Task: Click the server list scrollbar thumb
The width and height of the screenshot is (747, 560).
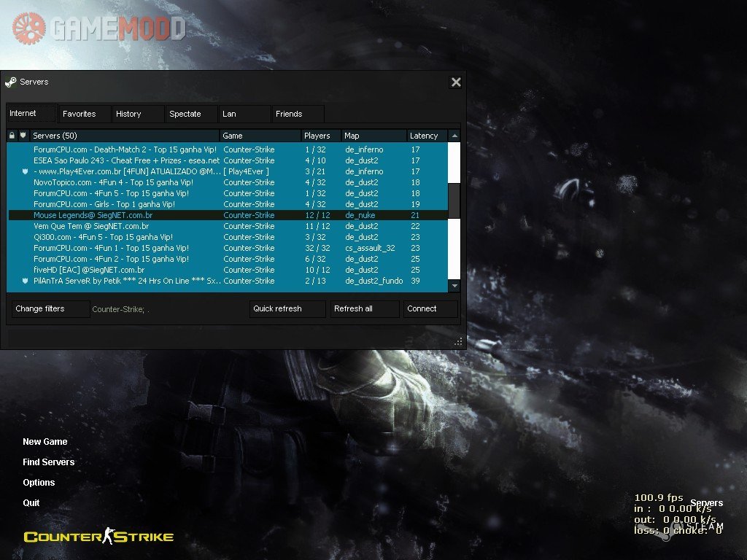Action: click(454, 200)
